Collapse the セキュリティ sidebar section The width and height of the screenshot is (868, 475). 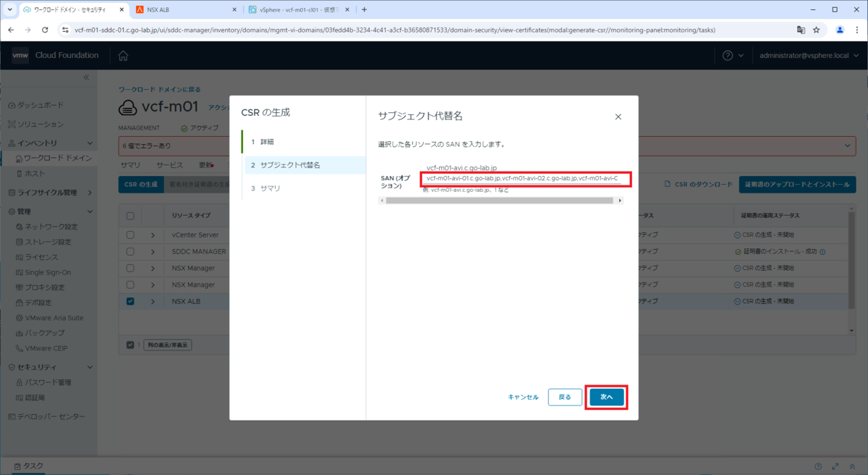90,367
